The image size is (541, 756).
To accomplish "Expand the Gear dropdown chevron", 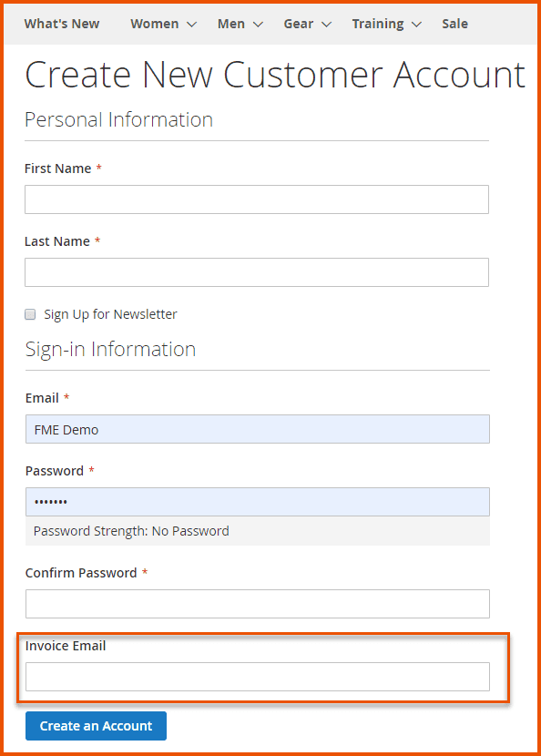I will (325, 24).
